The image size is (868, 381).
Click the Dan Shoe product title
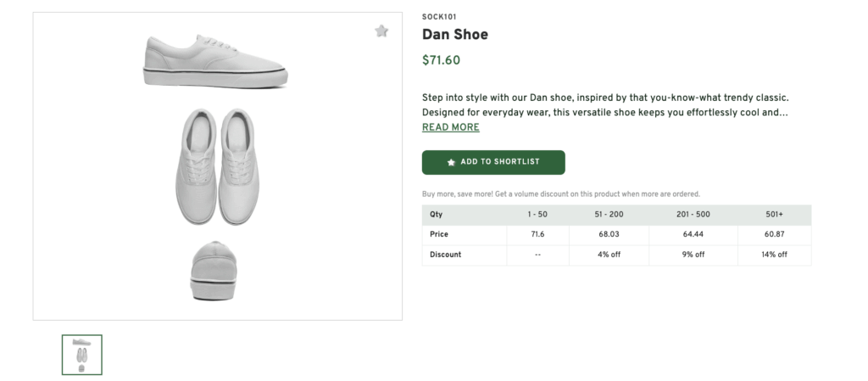tap(455, 34)
